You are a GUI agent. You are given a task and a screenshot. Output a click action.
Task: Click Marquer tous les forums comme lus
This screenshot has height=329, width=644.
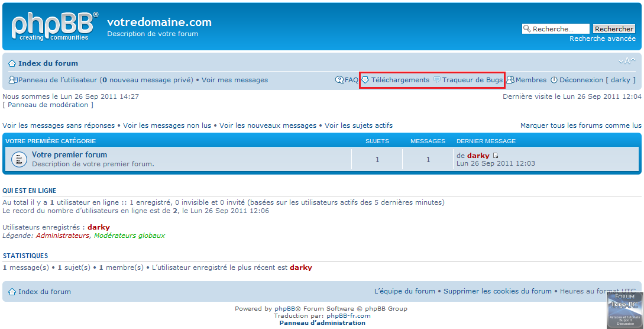coord(580,125)
